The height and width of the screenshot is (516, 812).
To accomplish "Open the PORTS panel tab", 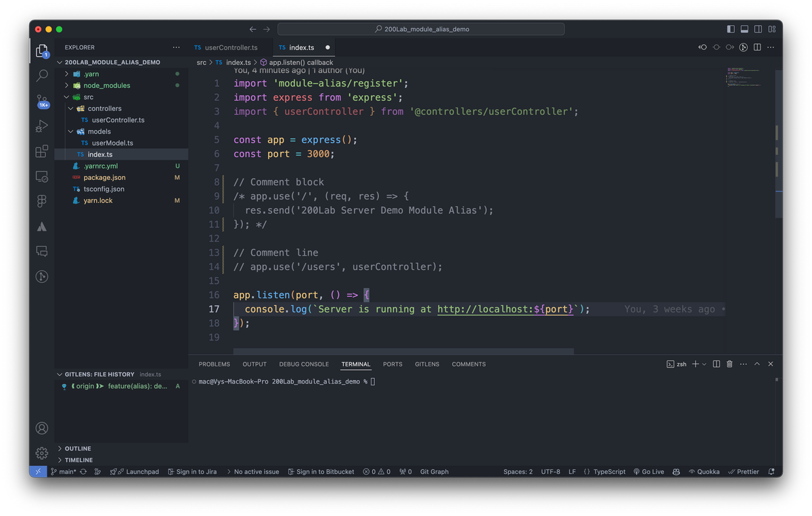I will [x=392, y=364].
